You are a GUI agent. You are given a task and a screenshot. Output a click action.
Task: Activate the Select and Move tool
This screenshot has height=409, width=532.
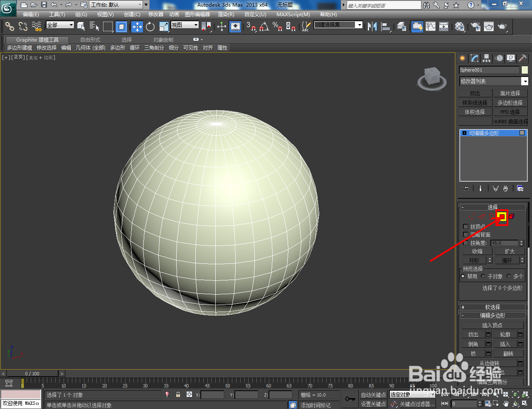137,27
